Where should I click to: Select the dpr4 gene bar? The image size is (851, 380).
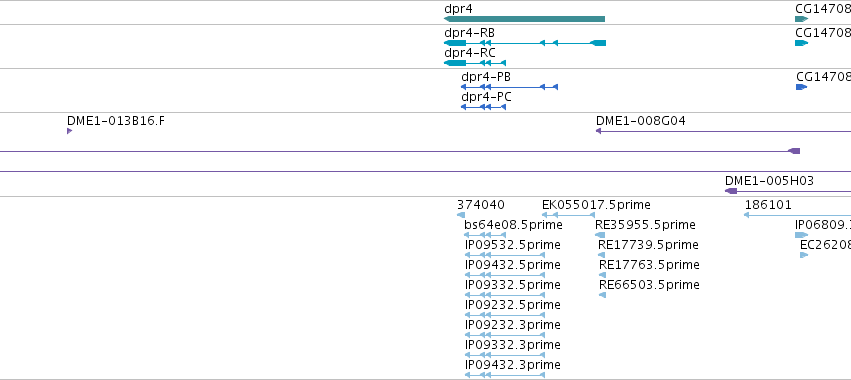[524, 19]
